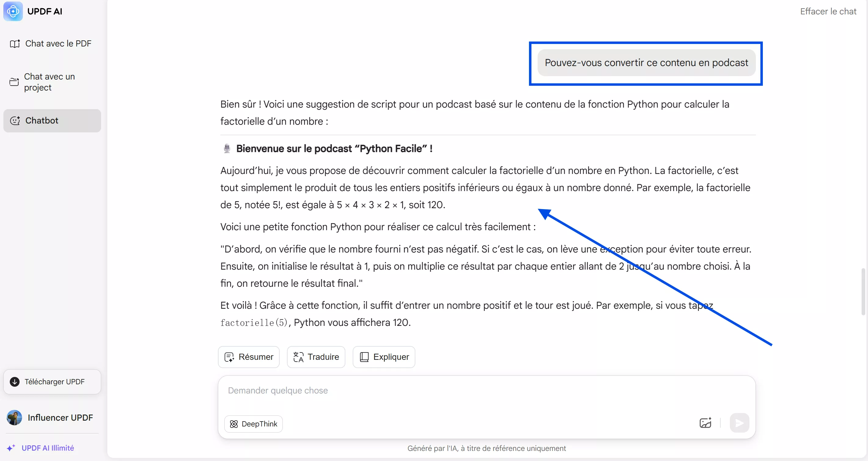
Task: Select the Traduire translation icon
Action: coord(299,357)
